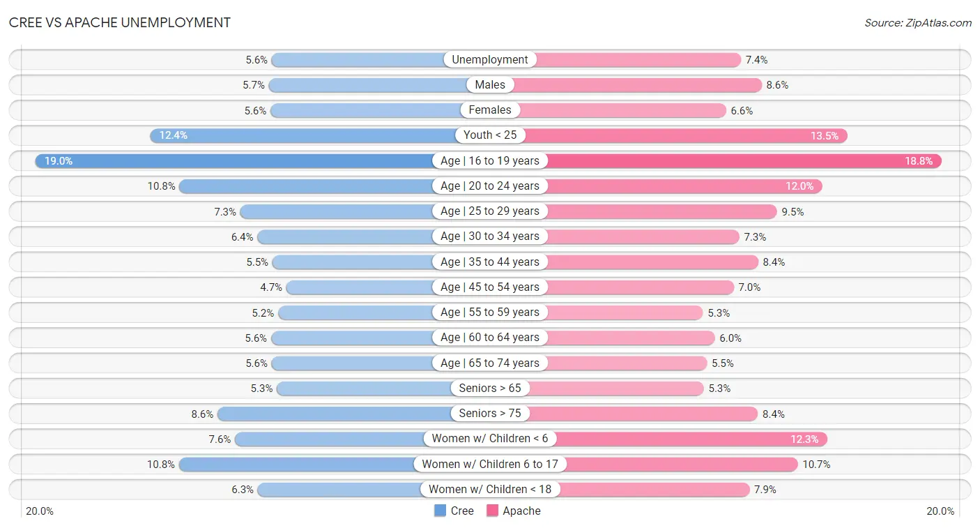The image size is (980, 528).
Task: Select the Age 35 to 44 years label
Action: [490, 262]
